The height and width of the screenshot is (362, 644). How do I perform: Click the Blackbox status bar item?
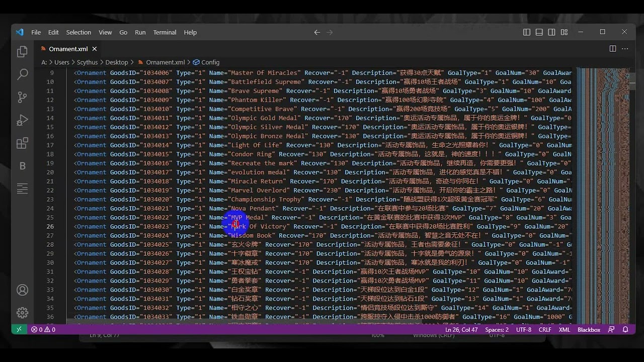[x=589, y=330]
